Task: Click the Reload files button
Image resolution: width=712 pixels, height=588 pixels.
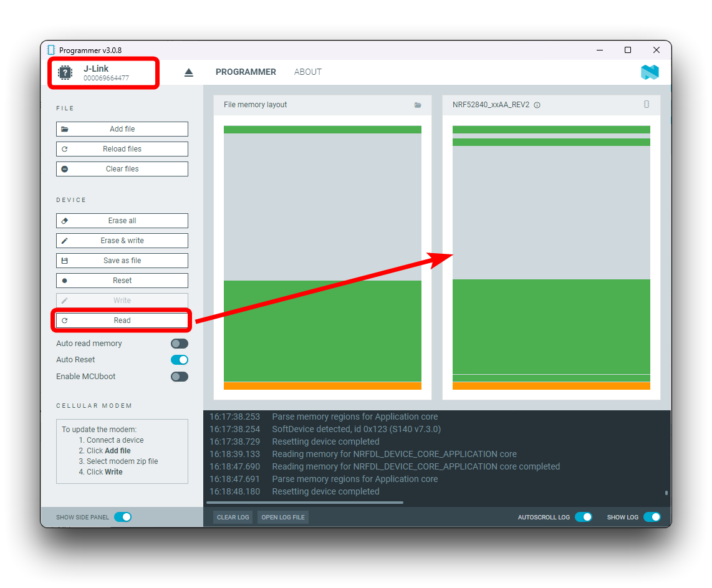Action: coord(122,149)
